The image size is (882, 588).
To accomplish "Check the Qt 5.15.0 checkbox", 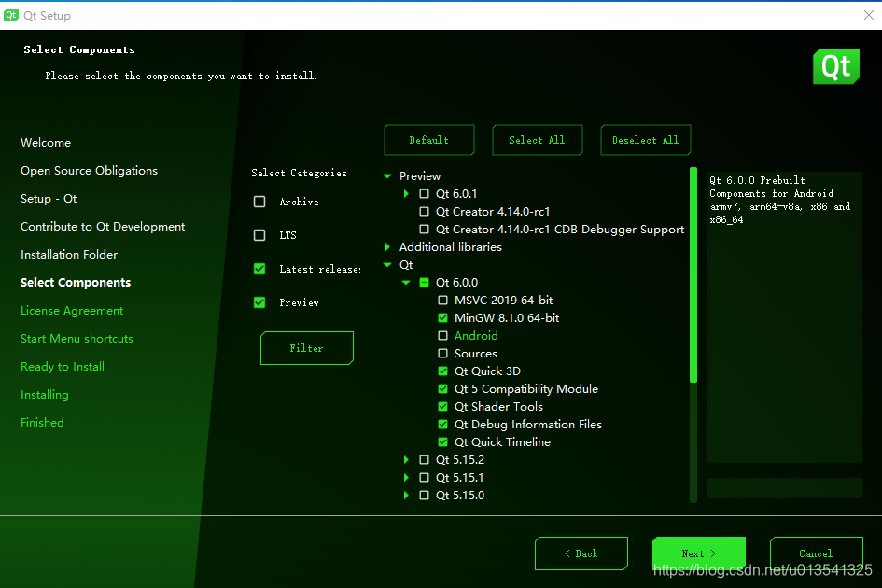I will 424,496.
